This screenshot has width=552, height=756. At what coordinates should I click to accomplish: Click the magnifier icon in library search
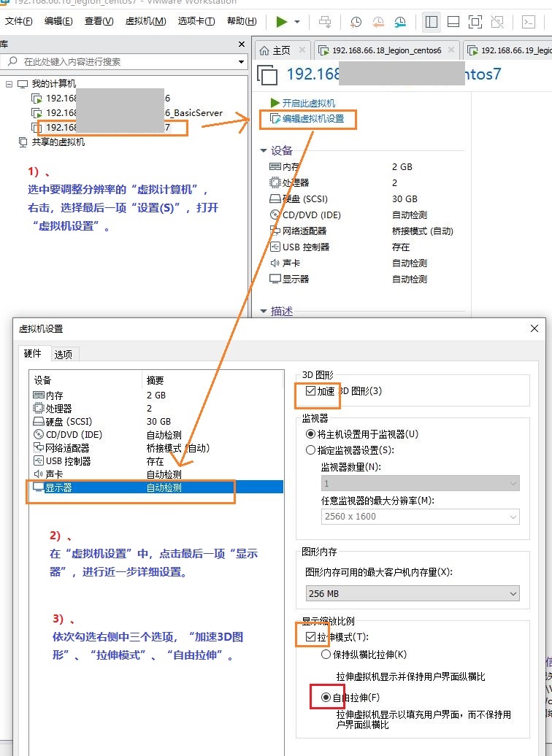point(13,61)
